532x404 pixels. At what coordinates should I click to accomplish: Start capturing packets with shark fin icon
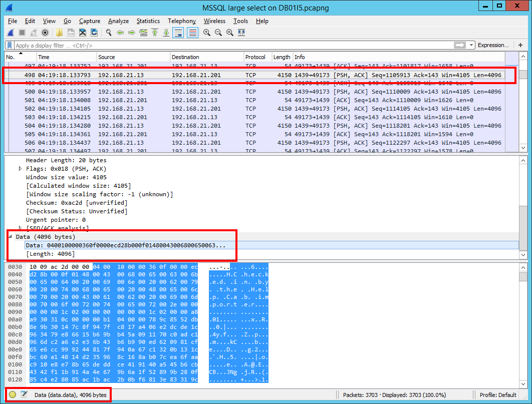(11, 33)
